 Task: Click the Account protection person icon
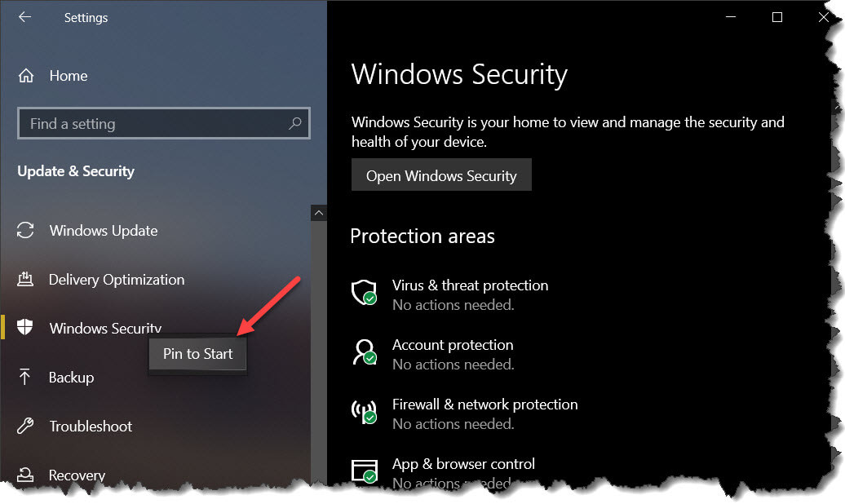point(365,352)
